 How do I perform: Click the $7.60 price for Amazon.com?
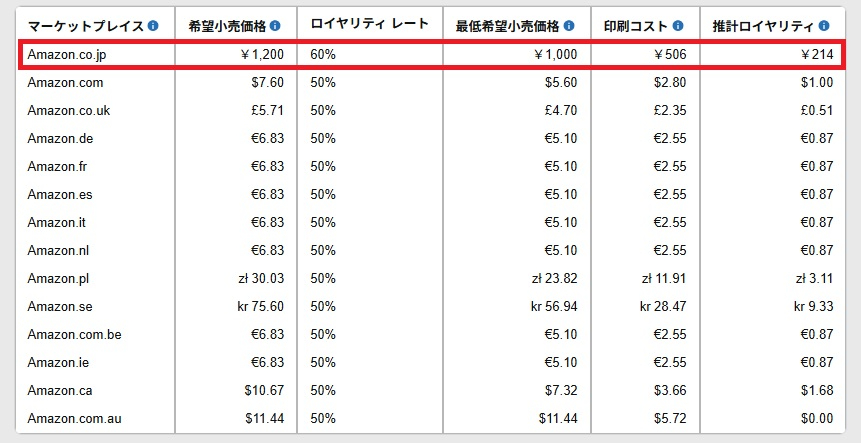click(x=267, y=82)
